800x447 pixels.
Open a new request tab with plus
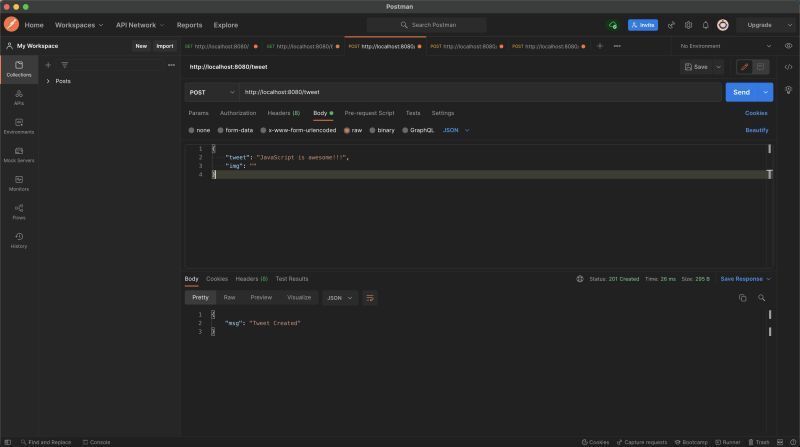(600, 46)
